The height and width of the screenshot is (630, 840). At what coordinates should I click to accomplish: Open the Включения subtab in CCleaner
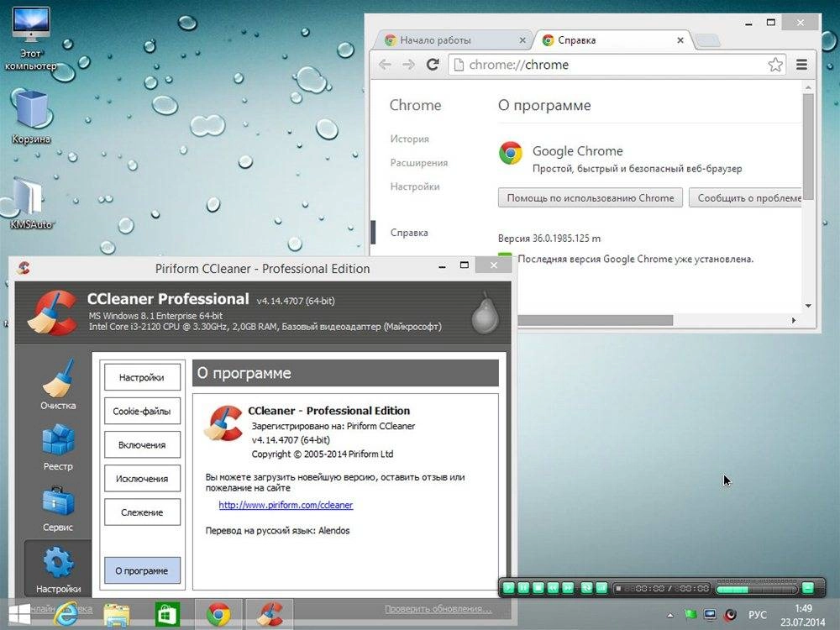pyautogui.click(x=142, y=444)
